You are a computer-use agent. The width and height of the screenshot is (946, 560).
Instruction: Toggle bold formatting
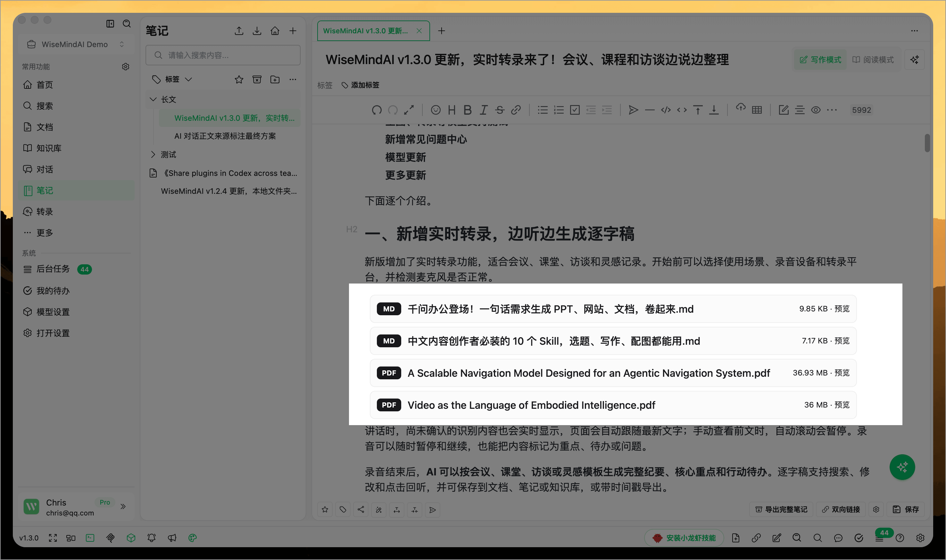(468, 110)
